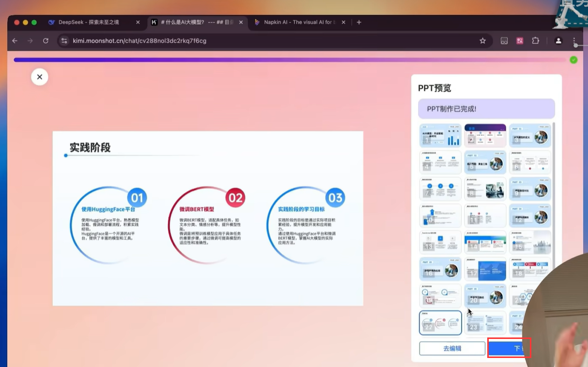Click the 实践阶段的学习目标 heading
This screenshot has width=588, height=367.
(x=301, y=209)
